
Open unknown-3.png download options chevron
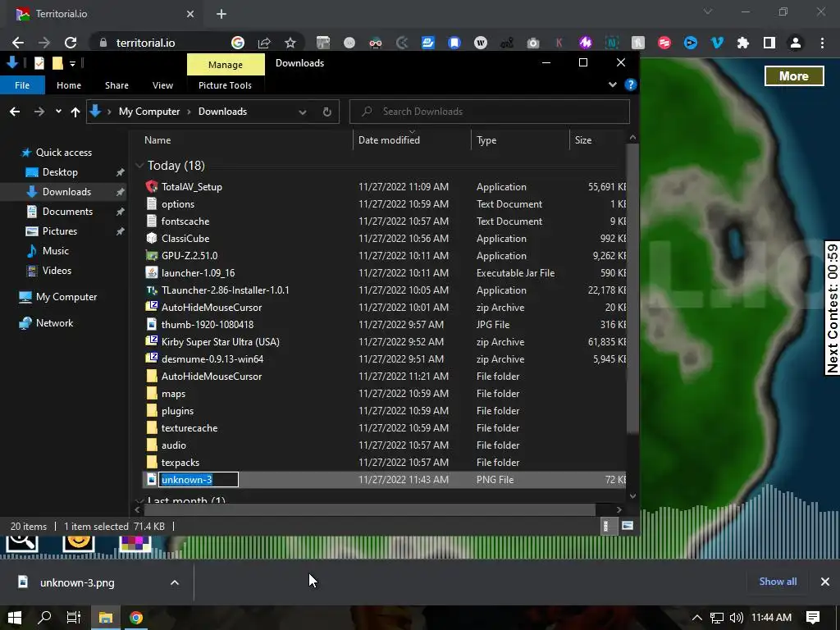tap(175, 582)
